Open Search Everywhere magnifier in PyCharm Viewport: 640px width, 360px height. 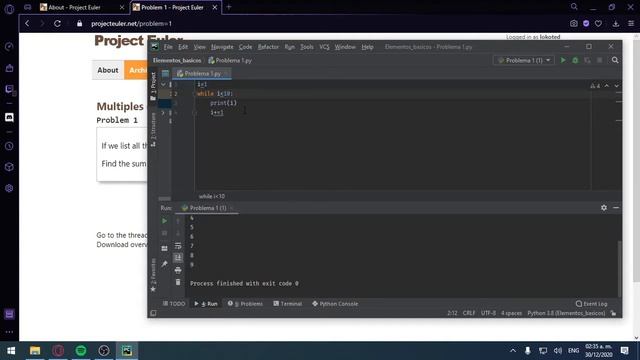[615, 60]
